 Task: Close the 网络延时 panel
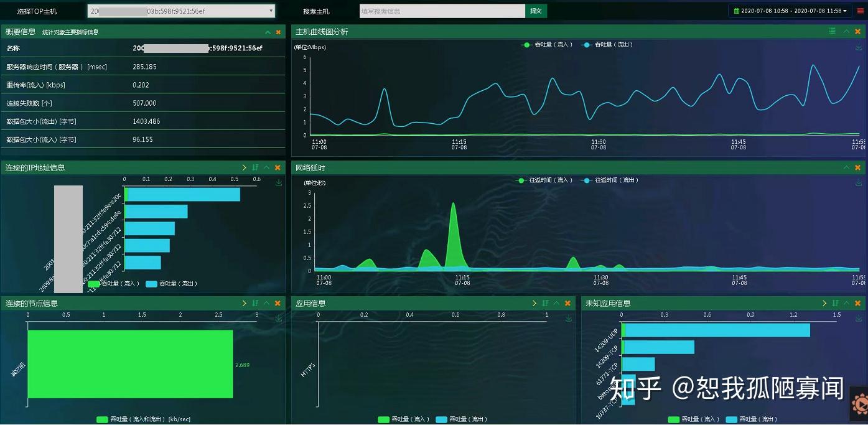857,167
